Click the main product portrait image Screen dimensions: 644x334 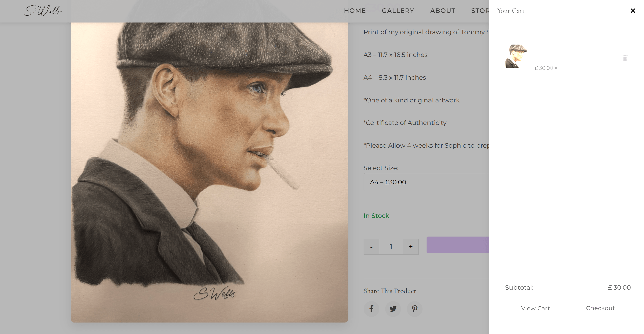[x=209, y=172]
